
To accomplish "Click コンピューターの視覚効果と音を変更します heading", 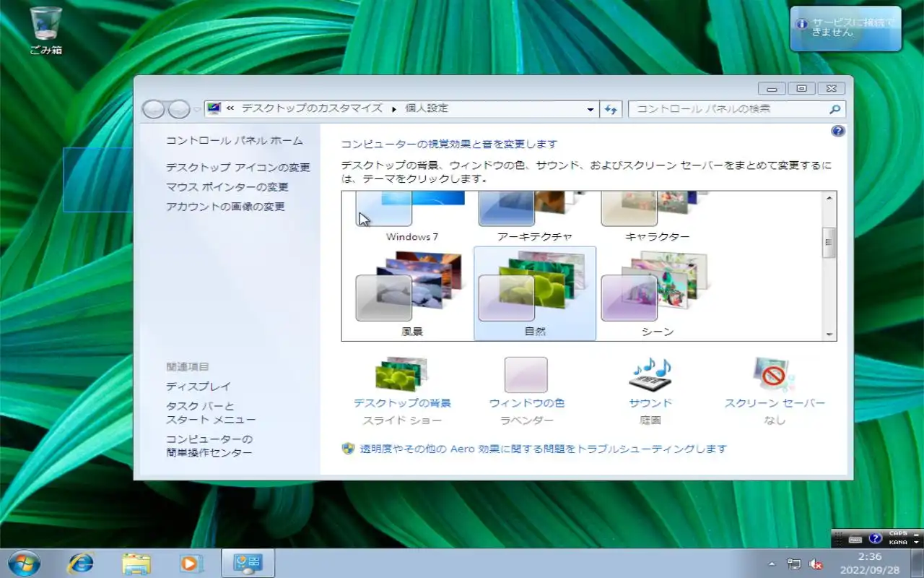I will (449, 144).
